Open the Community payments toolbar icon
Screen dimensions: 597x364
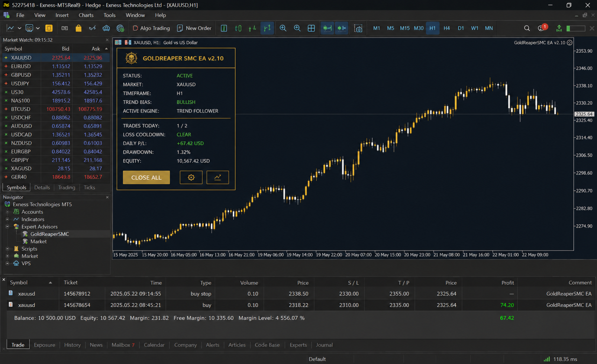(x=120, y=28)
